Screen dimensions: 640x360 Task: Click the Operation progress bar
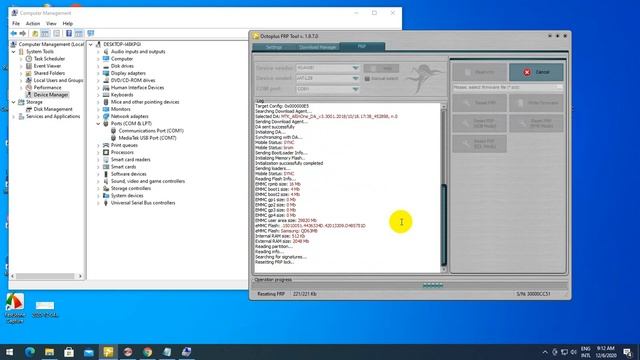tap(409, 286)
